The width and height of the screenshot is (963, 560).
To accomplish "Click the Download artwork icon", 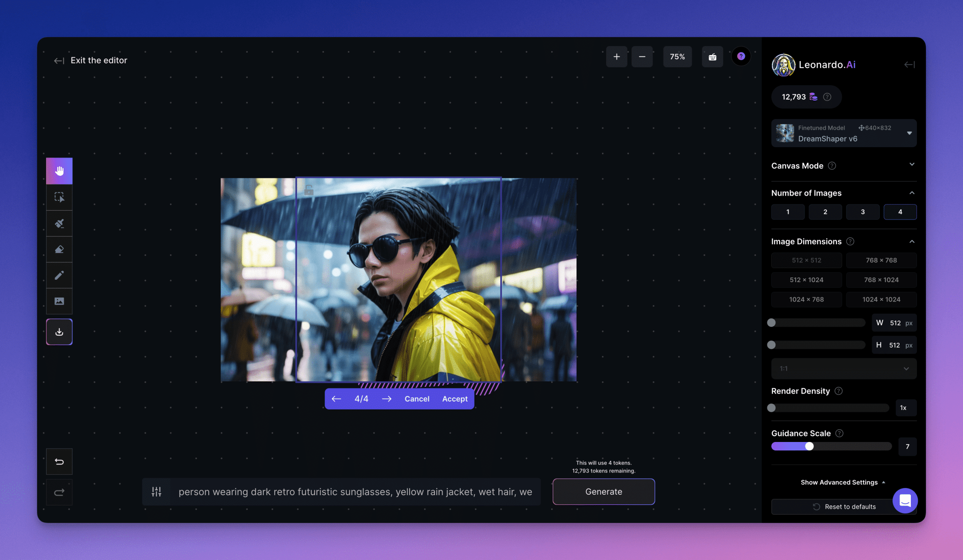I will pos(59,332).
